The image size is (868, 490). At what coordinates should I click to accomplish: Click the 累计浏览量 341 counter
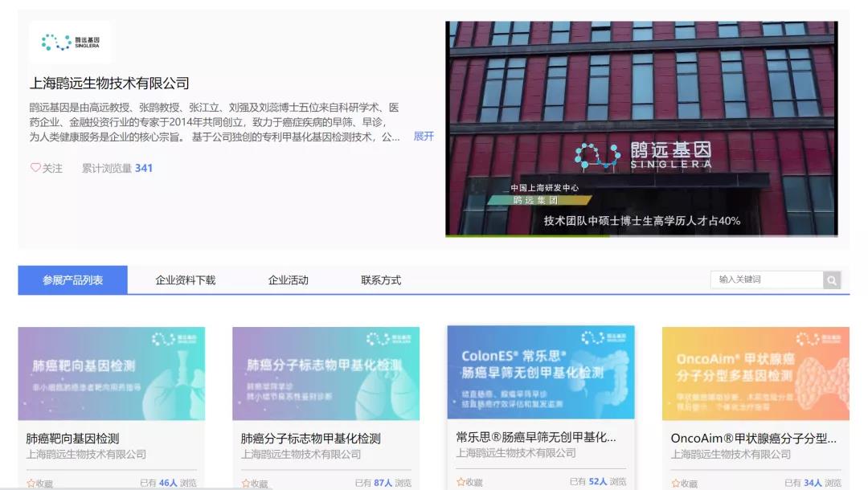click(117, 168)
